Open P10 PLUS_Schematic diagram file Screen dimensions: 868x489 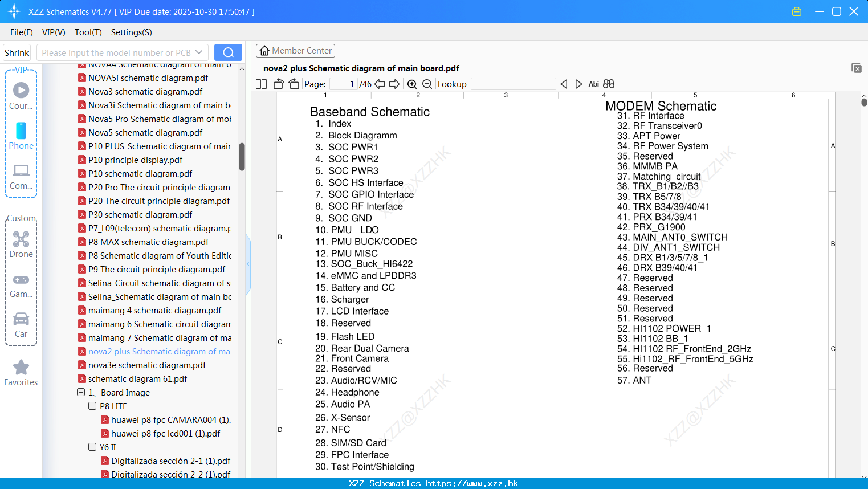tap(160, 146)
